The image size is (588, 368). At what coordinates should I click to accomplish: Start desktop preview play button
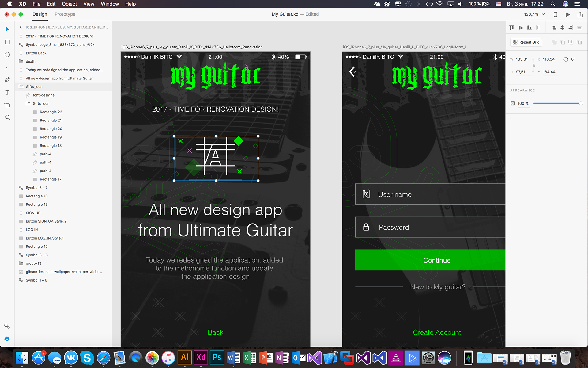567,14
